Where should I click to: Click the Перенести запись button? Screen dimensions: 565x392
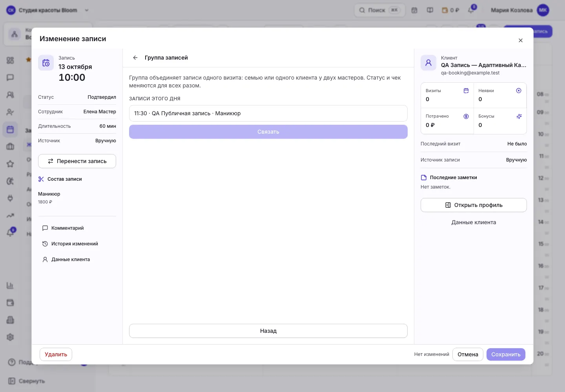(x=77, y=161)
